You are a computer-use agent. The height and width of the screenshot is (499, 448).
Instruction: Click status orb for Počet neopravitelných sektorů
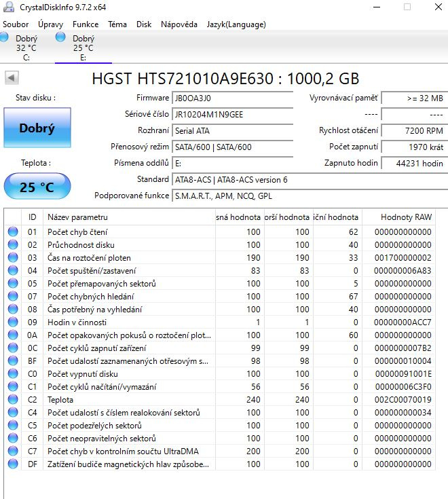(x=13, y=439)
